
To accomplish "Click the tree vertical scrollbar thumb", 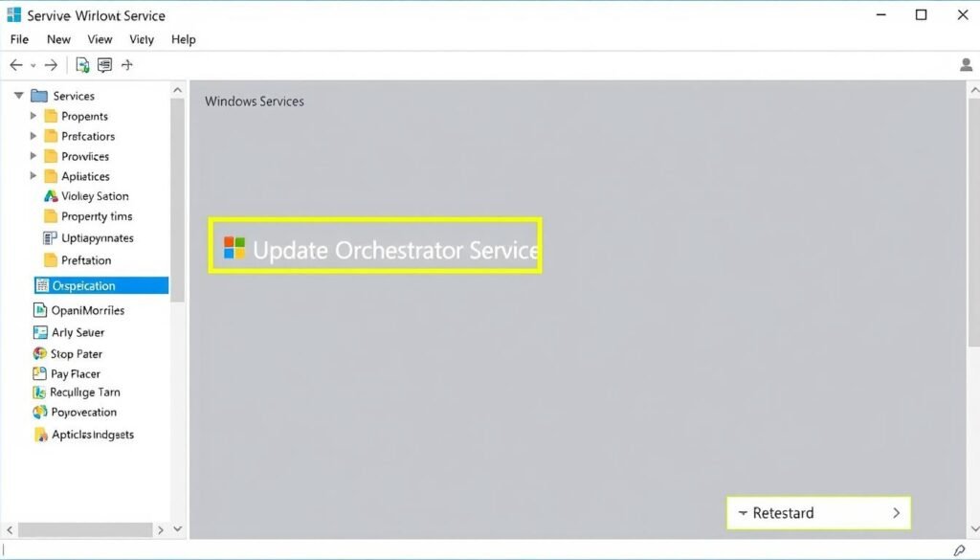I will (x=177, y=200).
